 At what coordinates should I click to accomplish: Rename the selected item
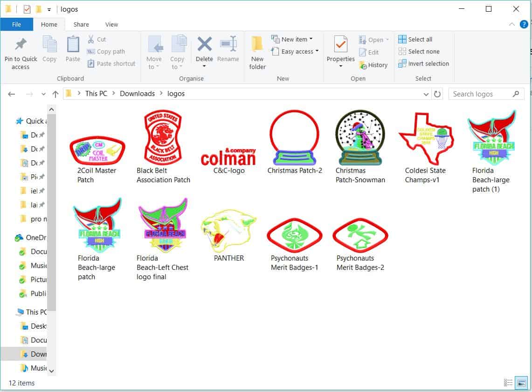tap(228, 51)
